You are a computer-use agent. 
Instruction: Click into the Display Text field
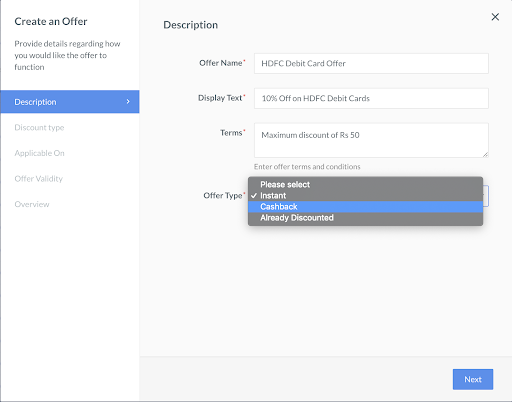coord(371,98)
